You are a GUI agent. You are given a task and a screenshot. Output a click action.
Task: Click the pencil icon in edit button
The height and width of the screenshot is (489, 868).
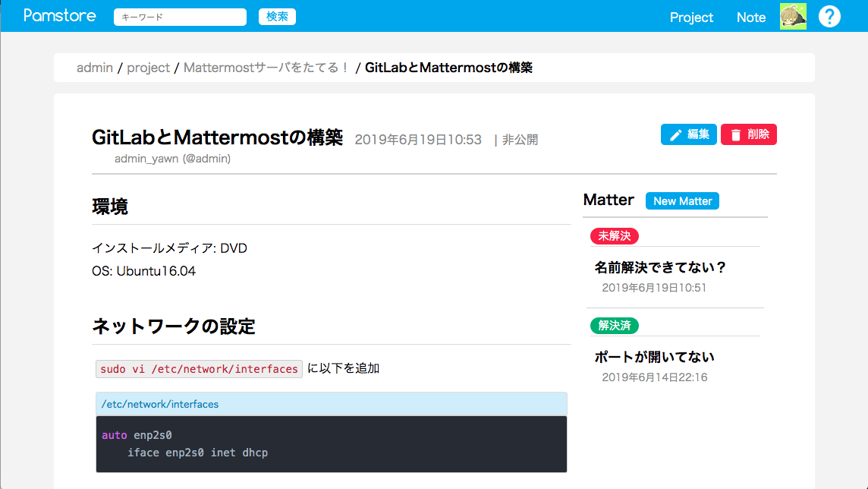(x=675, y=135)
